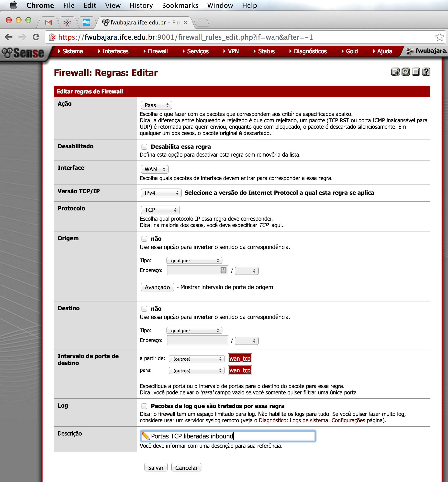
Task: Click the Origem Endereço input field
Action: 198,270
